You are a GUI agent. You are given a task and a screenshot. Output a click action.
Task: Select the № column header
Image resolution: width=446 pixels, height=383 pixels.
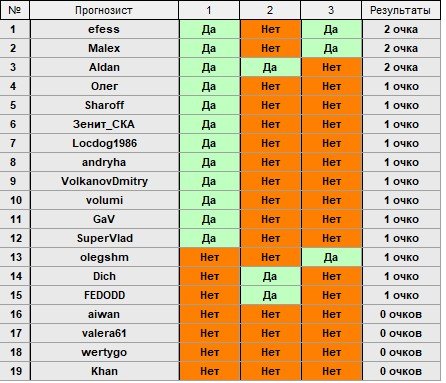pyautogui.click(x=15, y=10)
